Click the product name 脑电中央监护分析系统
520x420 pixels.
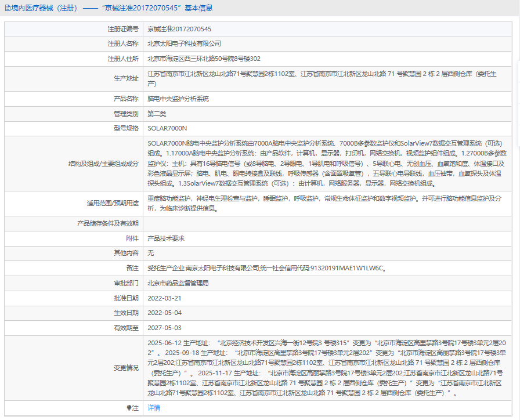[x=178, y=99]
